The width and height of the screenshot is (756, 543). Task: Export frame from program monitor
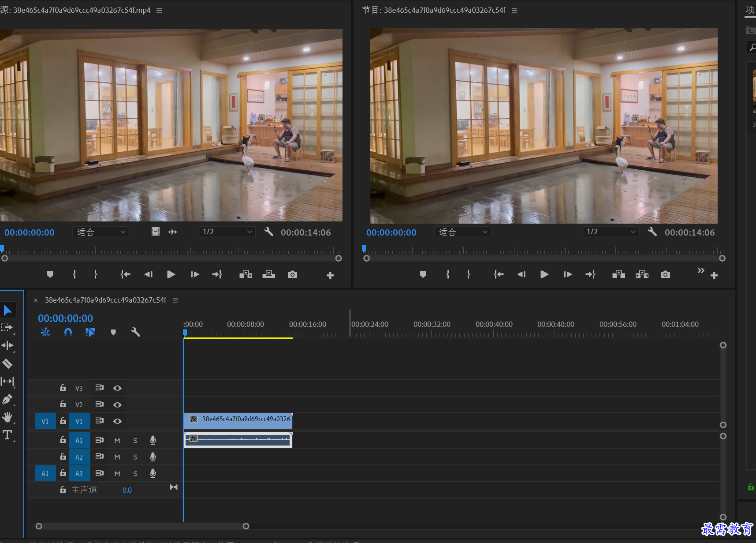665,274
